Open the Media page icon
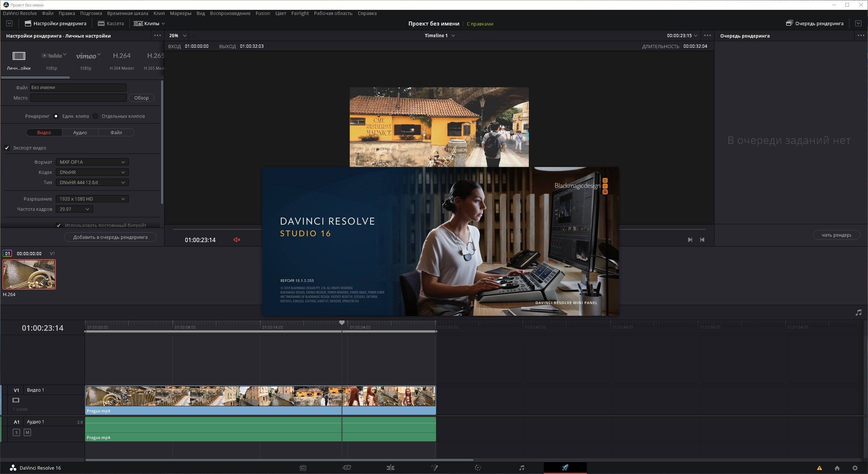 (x=303, y=468)
